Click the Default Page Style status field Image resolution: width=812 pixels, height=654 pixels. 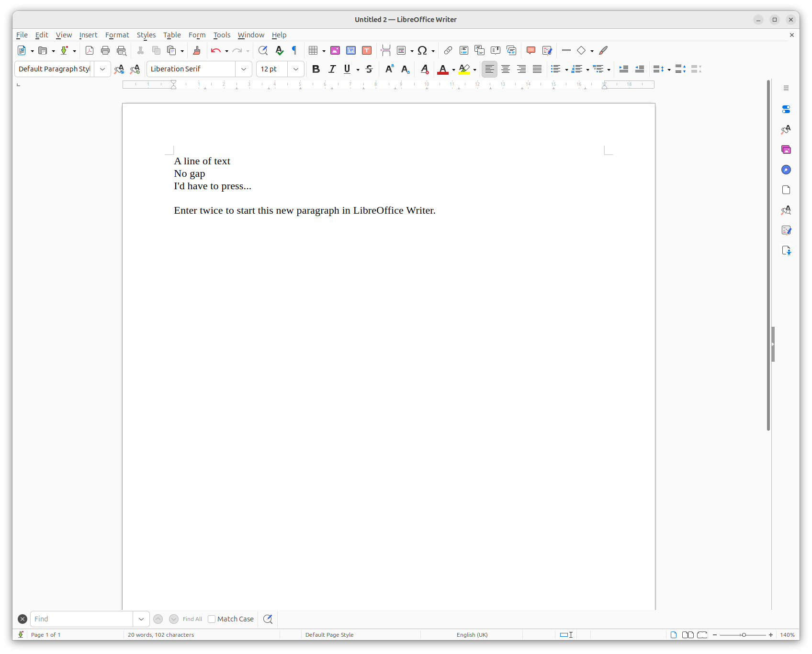329,635
